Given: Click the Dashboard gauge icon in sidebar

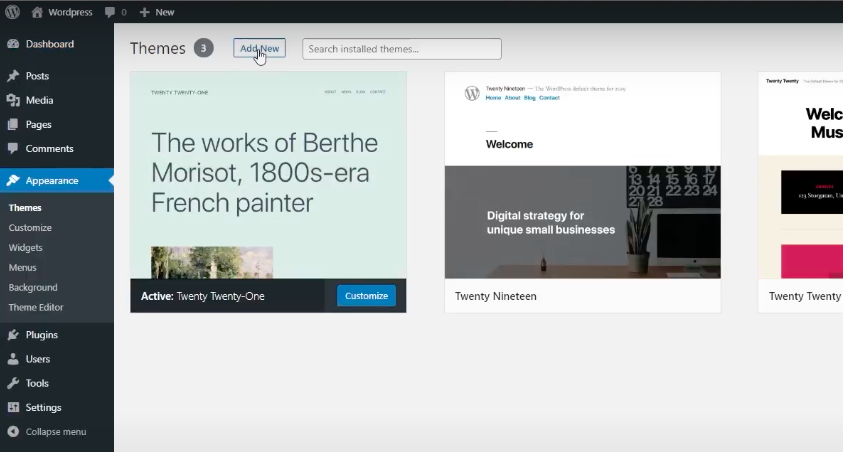Looking at the screenshot, I should tap(13, 44).
